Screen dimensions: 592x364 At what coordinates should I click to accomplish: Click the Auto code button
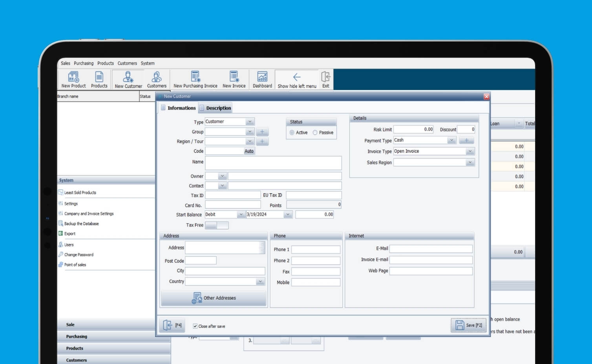click(x=249, y=151)
